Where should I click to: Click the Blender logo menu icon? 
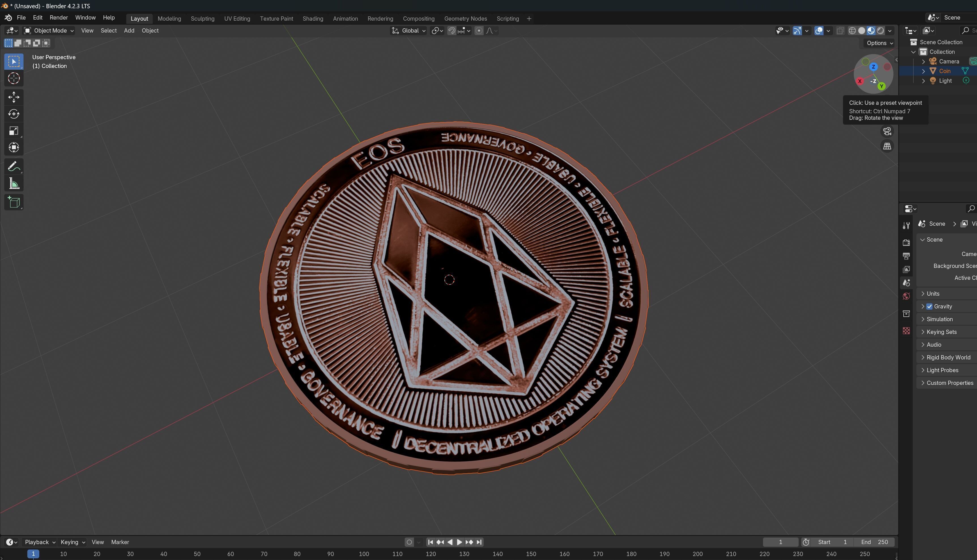pyautogui.click(x=8, y=18)
